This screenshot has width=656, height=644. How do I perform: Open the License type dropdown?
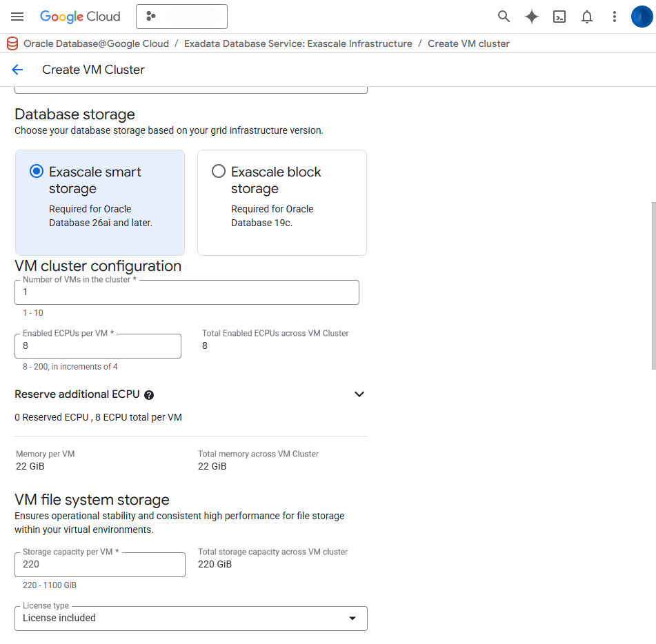[x=354, y=618]
